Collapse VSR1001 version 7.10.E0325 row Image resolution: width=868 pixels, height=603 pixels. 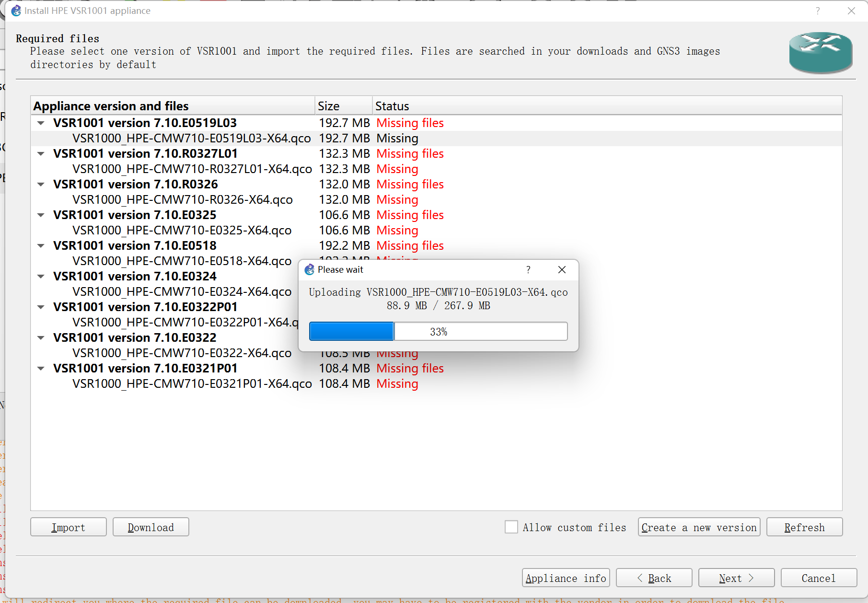pos(41,215)
